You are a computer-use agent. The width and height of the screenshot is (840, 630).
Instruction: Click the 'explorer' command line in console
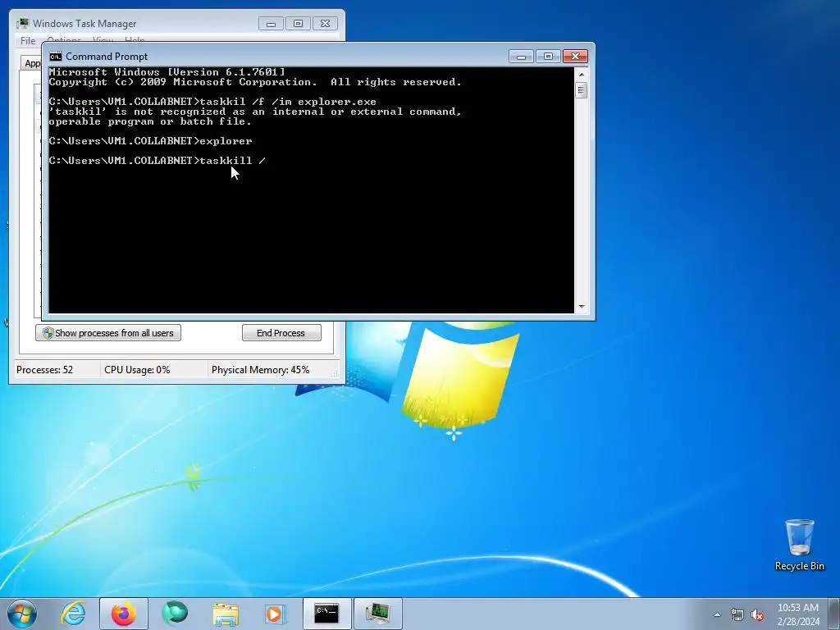[x=226, y=141]
